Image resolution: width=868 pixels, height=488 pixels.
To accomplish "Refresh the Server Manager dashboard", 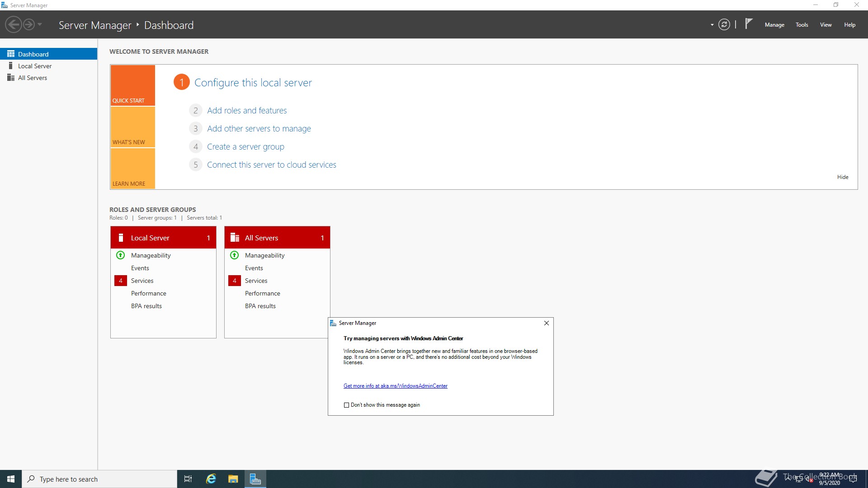I will (724, 24).
